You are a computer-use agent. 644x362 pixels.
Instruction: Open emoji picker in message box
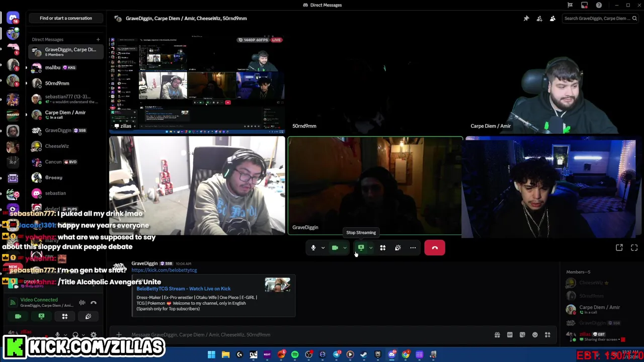point(535,335)
